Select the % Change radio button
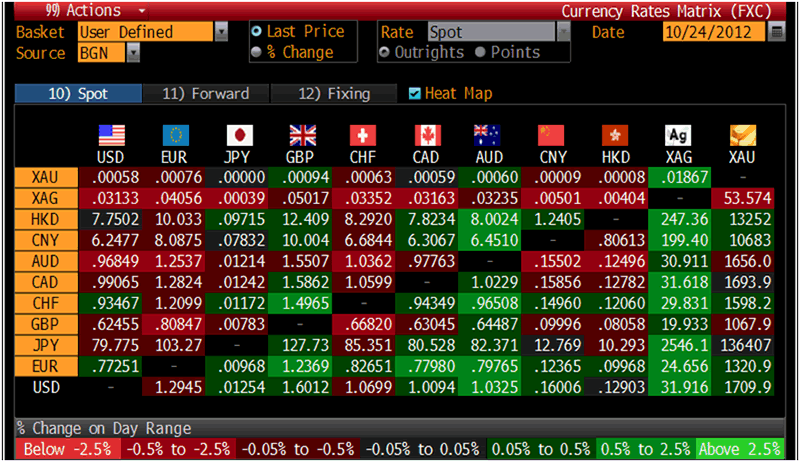 pos(257,53)
